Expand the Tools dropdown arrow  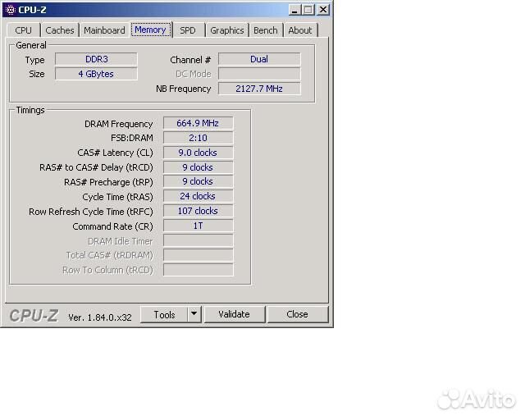tap(194, 314)
